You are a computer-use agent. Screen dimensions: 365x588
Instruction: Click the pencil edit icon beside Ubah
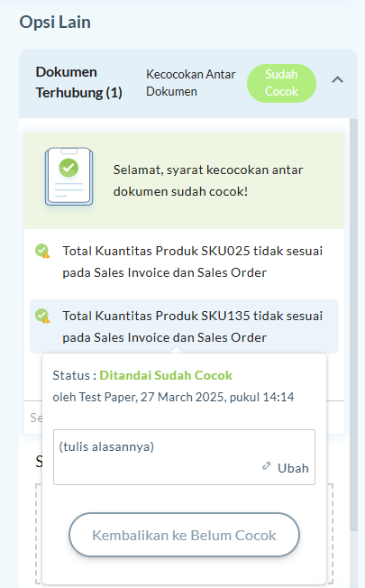click(x=266, y=466)
